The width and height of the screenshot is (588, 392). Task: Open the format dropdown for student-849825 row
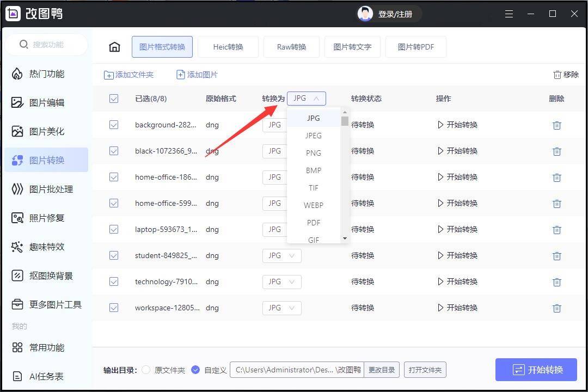point(281,255)
